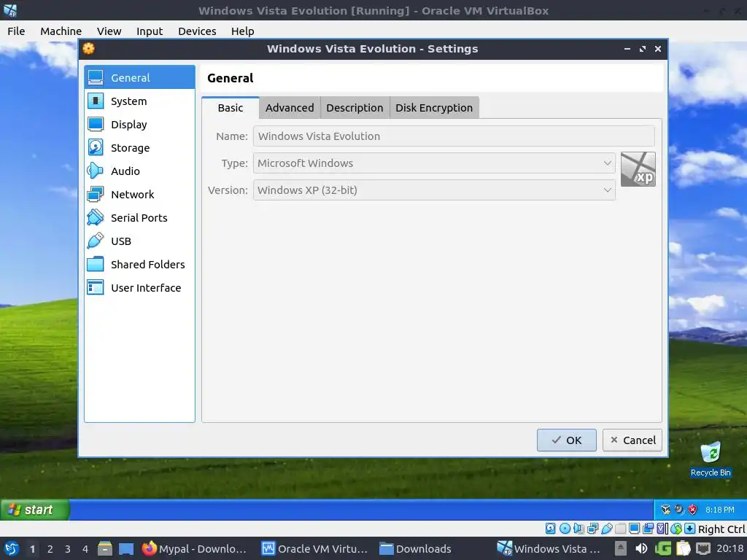Open the Version dropdown showing Windows XP (32-bit)
747x560 pixels.
click(434, 190)
